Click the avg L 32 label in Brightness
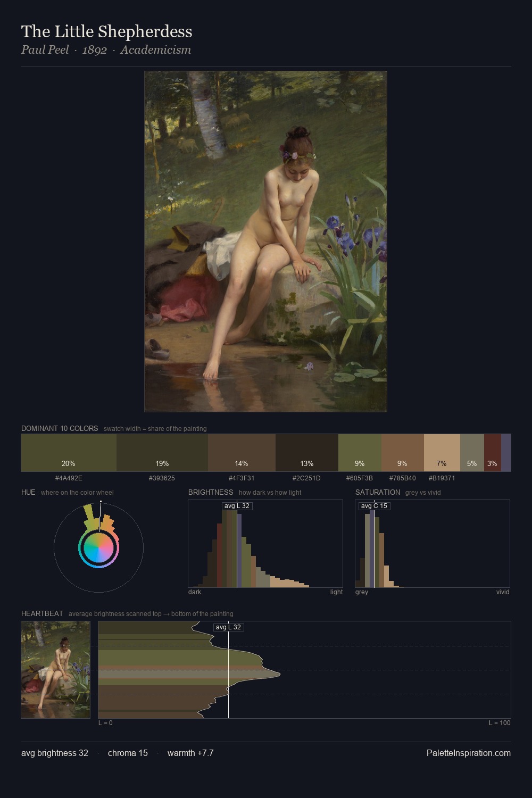 tap(237, 506)
